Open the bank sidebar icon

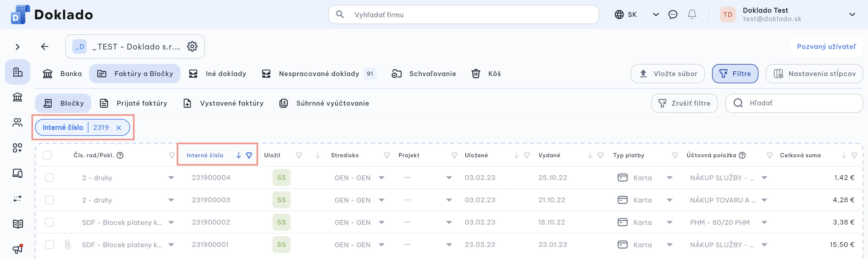pos(18,97)
